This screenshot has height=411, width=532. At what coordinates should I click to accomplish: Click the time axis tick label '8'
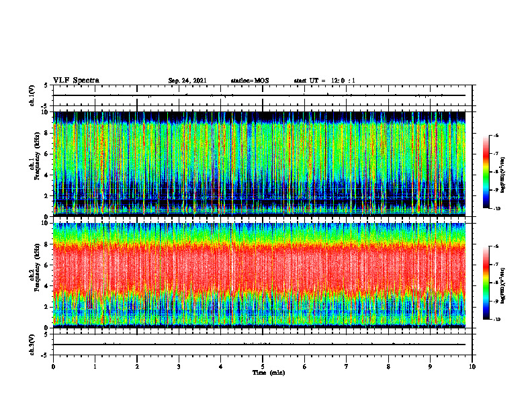388,367
